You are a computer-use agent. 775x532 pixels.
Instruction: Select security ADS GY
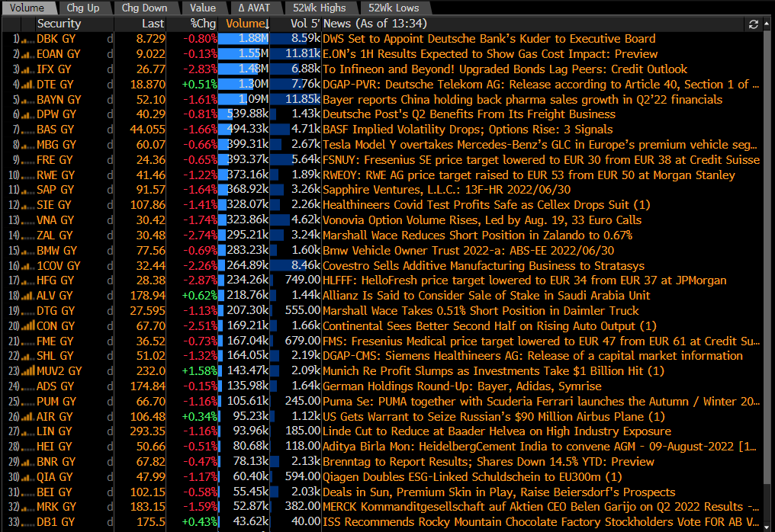tap(56, 386)
